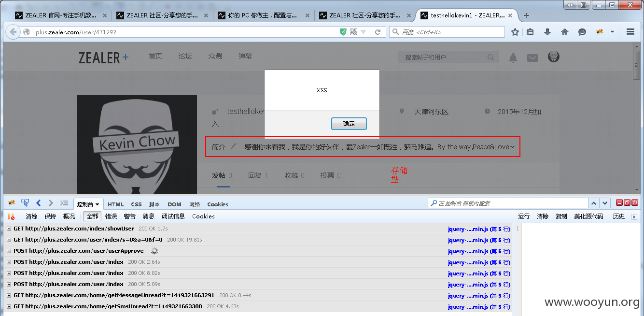This screenshot has height=316, width=644.
Task: Click 清除 in the console filter toolbar
Action: (31, 216)
